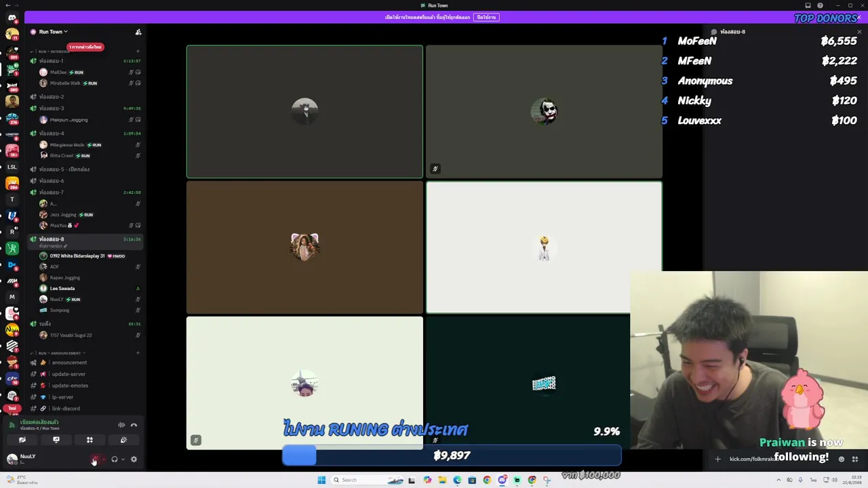Click the NuuLY user profile panel

pyautogui.click(x=46, y=459)
